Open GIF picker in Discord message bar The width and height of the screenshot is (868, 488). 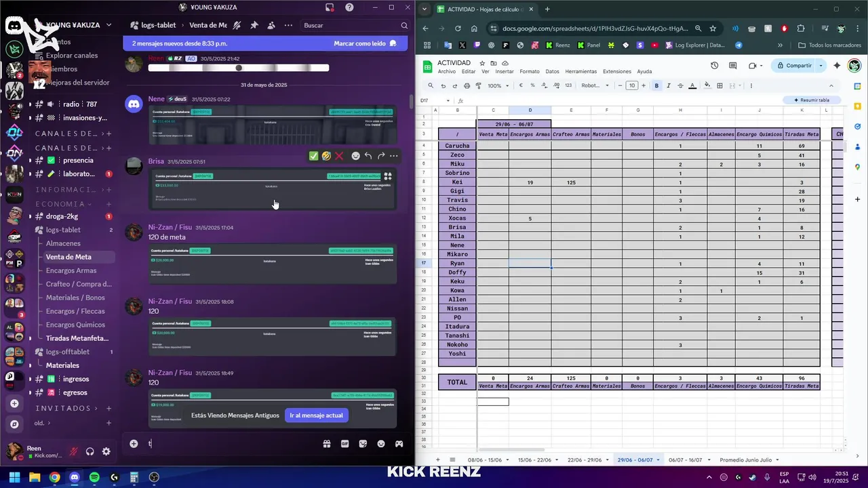click(x=345, y=444)
